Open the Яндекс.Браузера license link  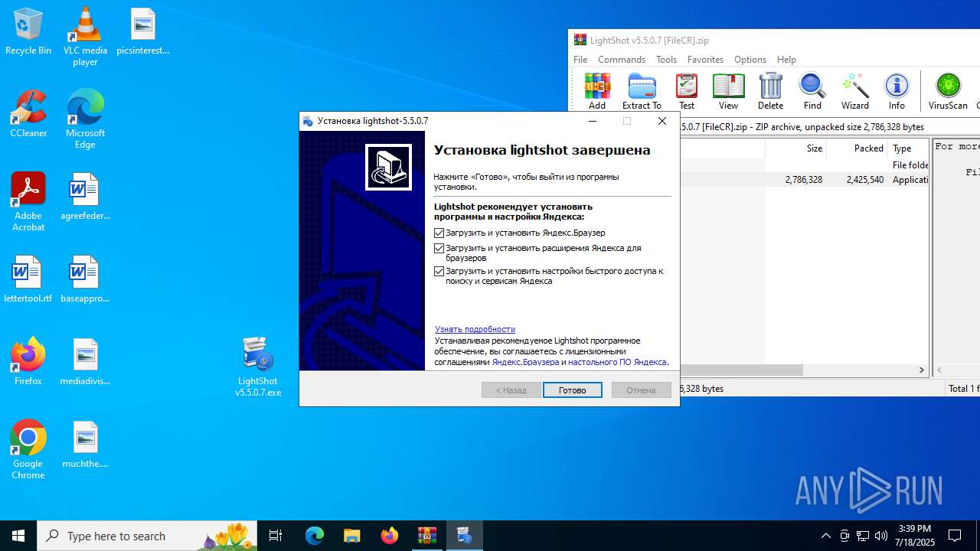click(x=525, y=362)
